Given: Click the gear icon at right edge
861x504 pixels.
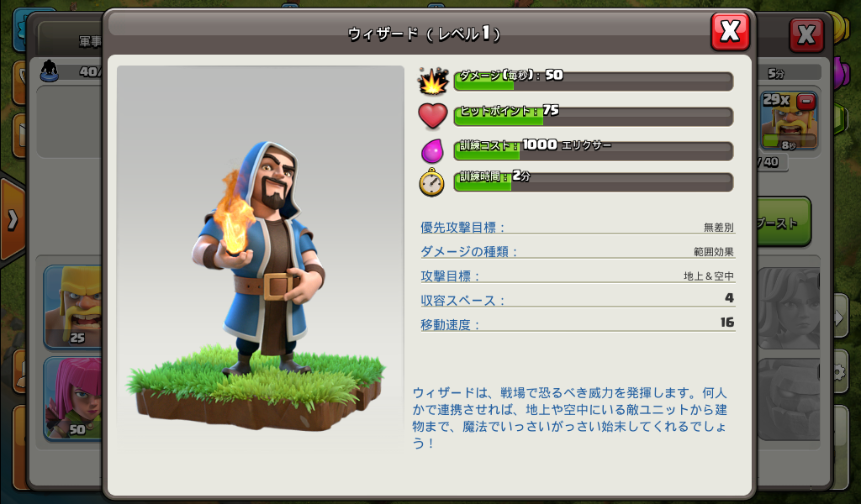Looking at the screenshot, I should click(x=838, y=373).
